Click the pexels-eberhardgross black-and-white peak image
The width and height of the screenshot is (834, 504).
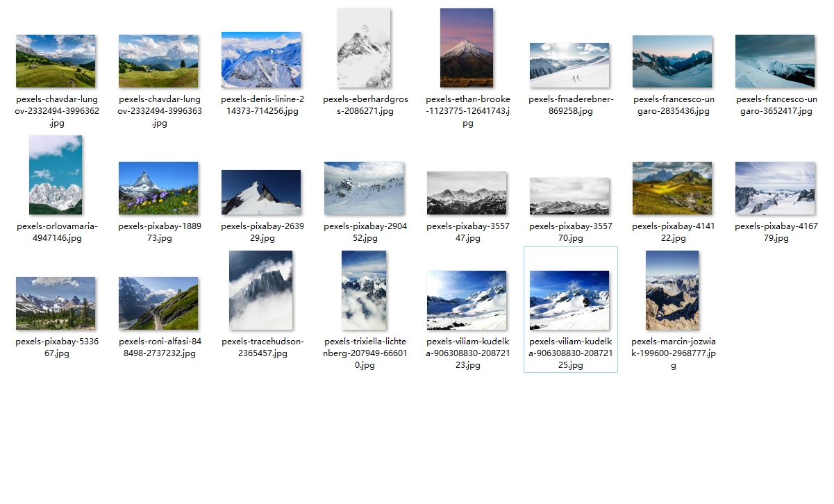tap(364, 48)
